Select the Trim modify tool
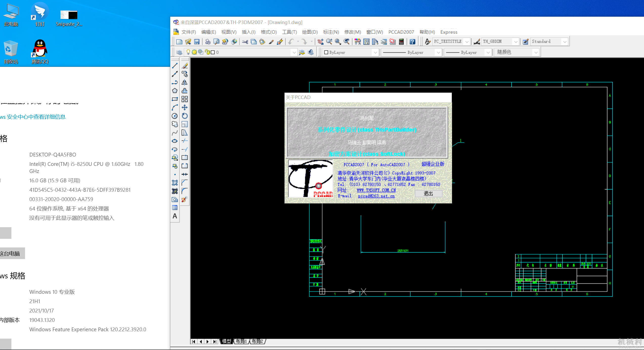 [x=185, y=141]
